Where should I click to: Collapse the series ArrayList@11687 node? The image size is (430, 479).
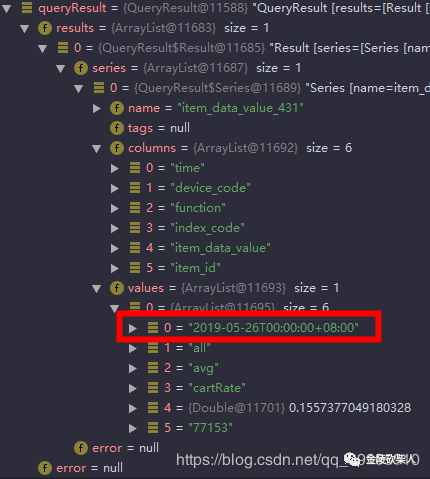click(61, 69)
